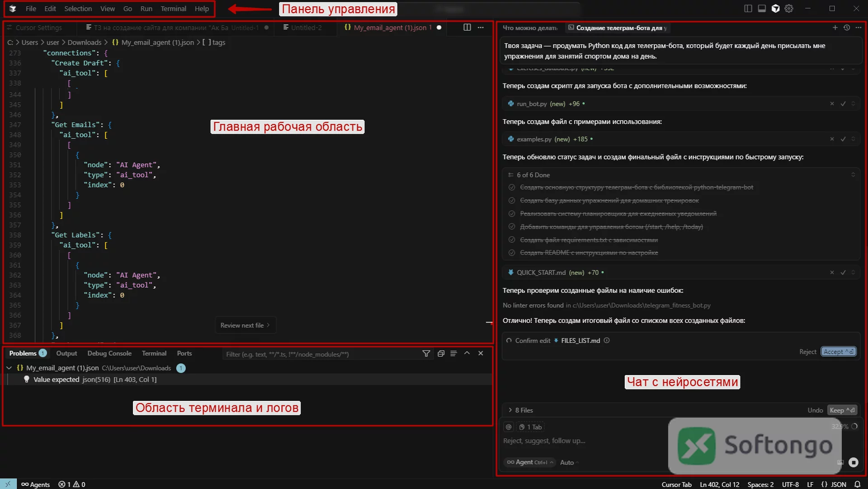Show chat history clock icon
Screen dimensions: 868x489
847,28
